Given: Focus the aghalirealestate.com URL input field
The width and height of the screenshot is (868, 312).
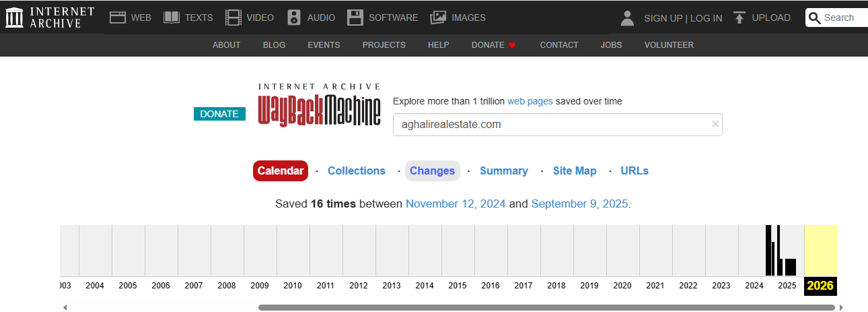Looking at the screenshot, I should [557, 125].
